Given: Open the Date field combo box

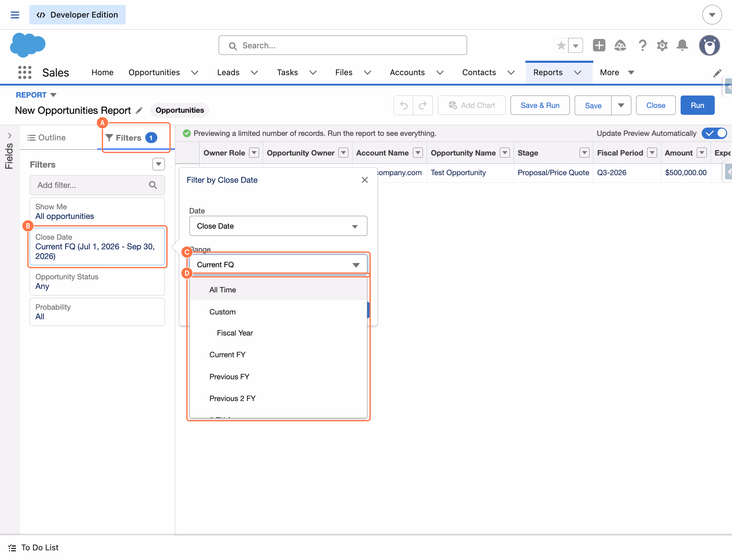Looking at the screenshot, I should click(278, 226).
